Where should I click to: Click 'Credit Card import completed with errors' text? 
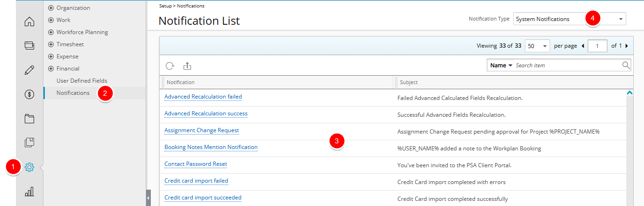452,182
